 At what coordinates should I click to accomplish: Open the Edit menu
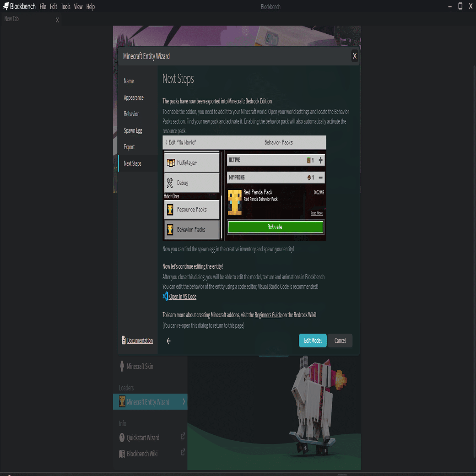[54, 6]
